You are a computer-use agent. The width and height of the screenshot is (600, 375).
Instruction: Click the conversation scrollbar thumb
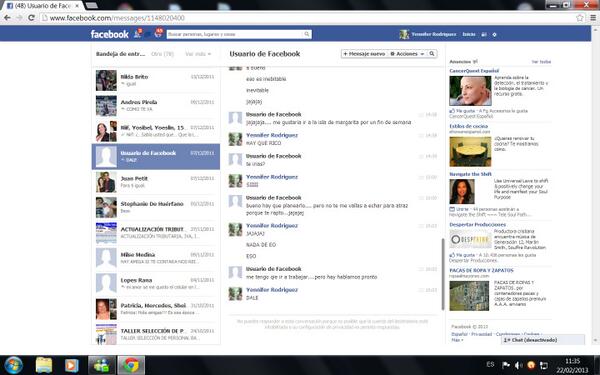pos(443,274)
